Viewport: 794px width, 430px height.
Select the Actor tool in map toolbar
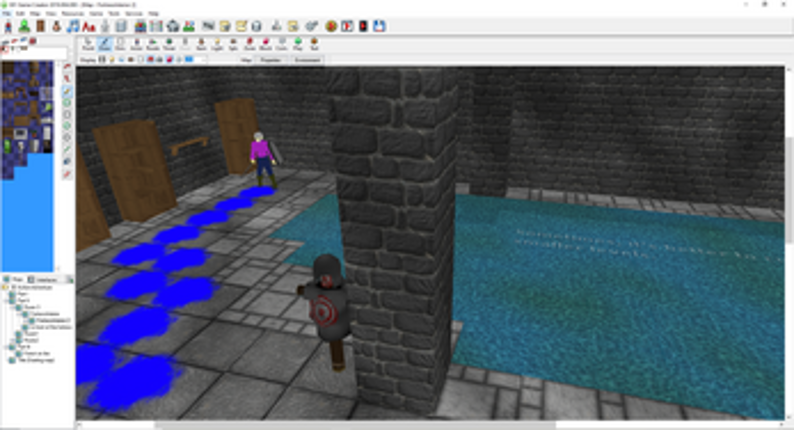136,45
